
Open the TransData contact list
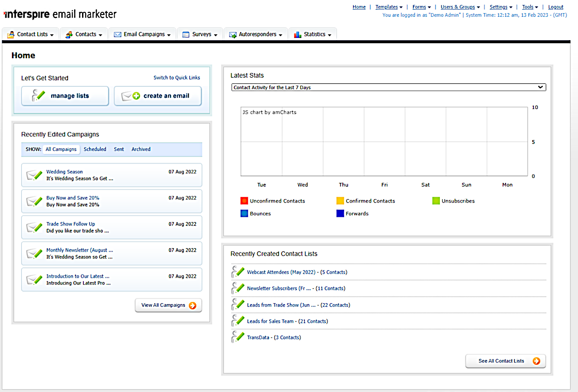tap(258, 337)
